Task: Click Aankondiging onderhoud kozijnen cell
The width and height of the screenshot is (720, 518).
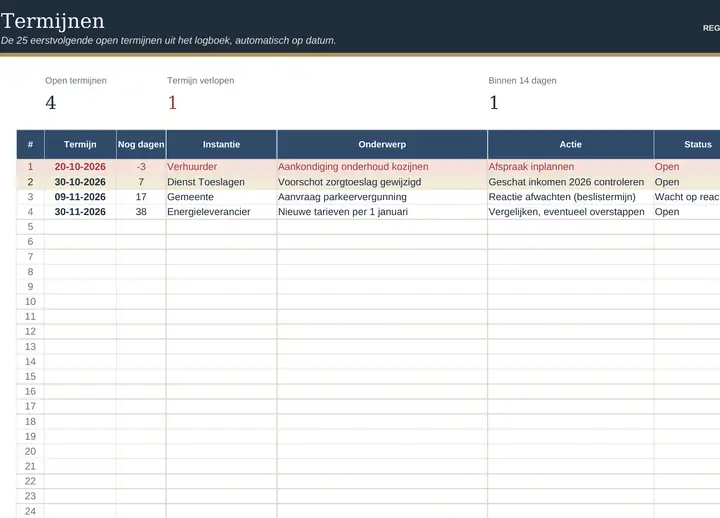Action: pos(382,167)
